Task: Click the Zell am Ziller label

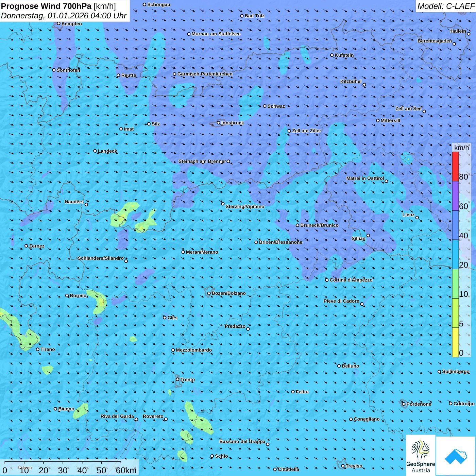Action: (307, 131)
